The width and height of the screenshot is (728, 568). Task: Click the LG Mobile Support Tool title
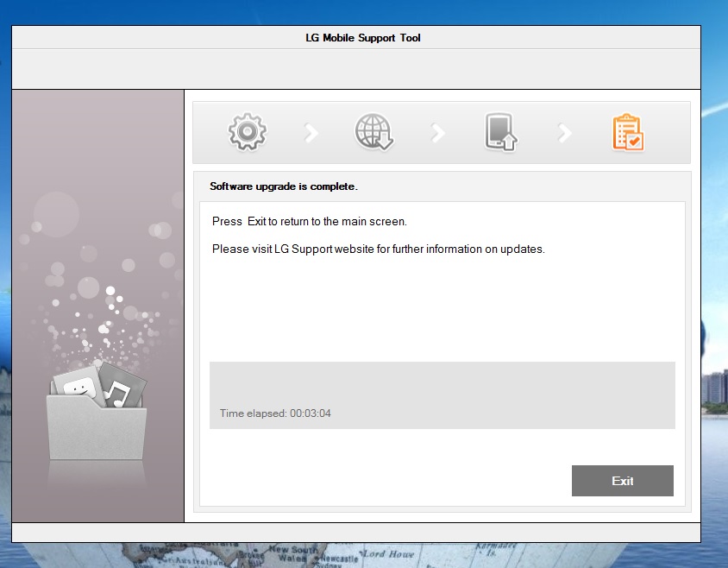(x=363, y=38)
